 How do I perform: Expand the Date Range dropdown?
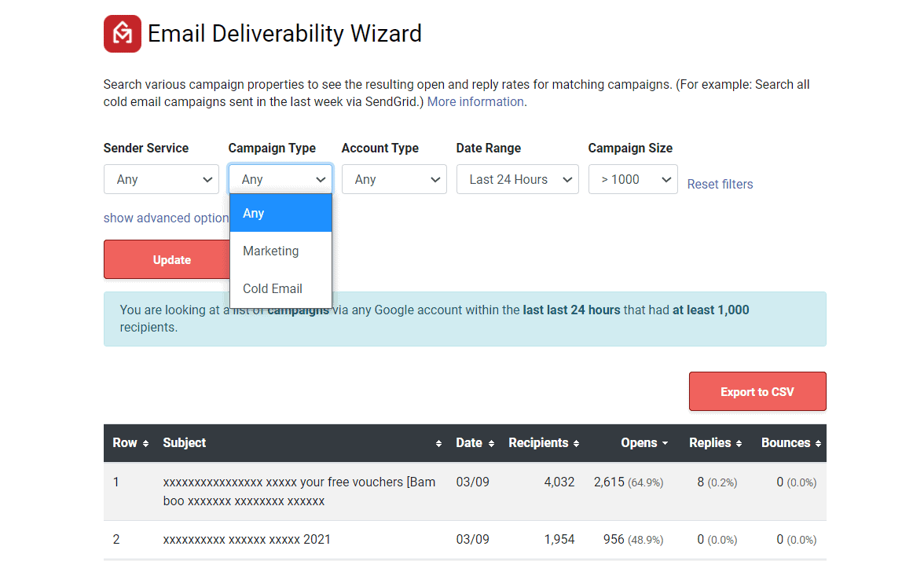point(517,179)
